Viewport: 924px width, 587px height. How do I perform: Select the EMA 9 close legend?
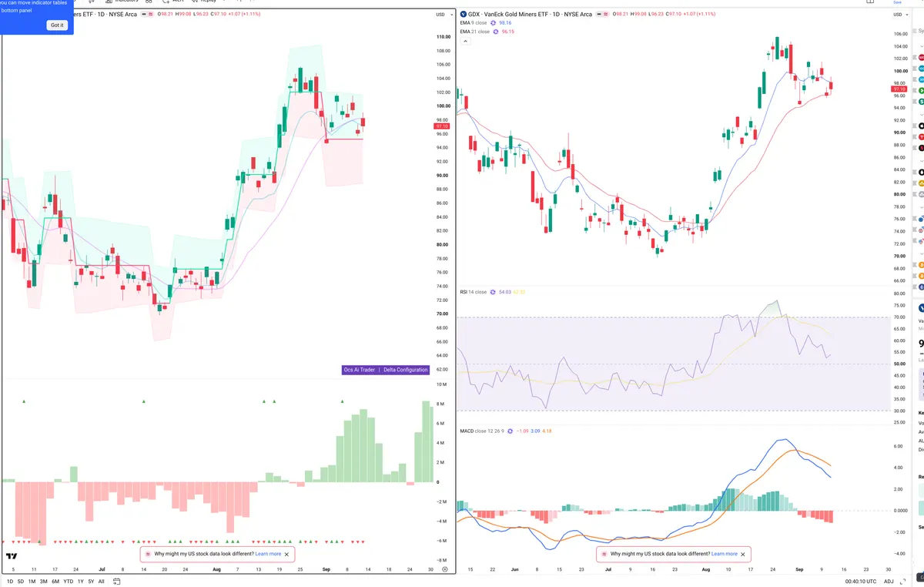point(474,23)
